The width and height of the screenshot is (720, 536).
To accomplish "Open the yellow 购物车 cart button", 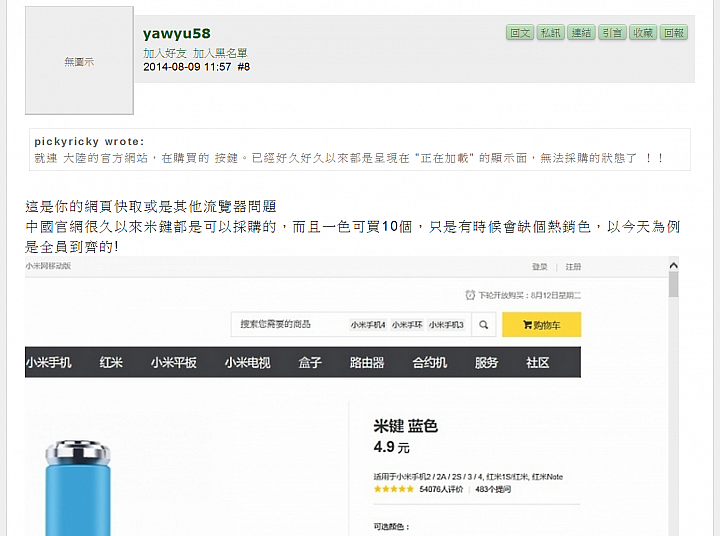I will point(542,325).
